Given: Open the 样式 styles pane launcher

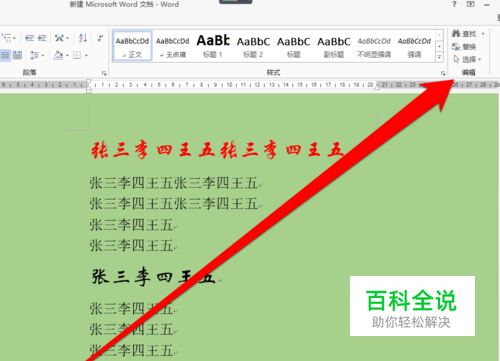Looking at the screenshot, I should click(443, 73).
